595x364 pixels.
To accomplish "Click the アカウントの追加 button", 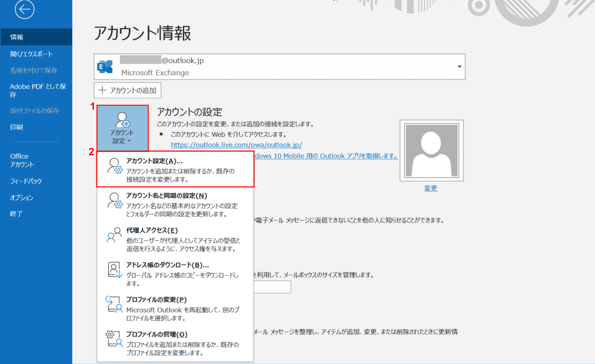I will tap(128, 90).
